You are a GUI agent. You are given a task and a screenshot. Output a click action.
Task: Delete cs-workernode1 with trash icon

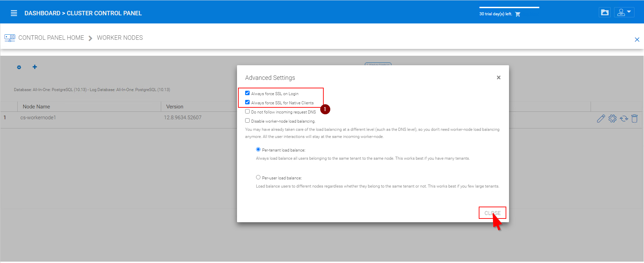tap(634, 119)
